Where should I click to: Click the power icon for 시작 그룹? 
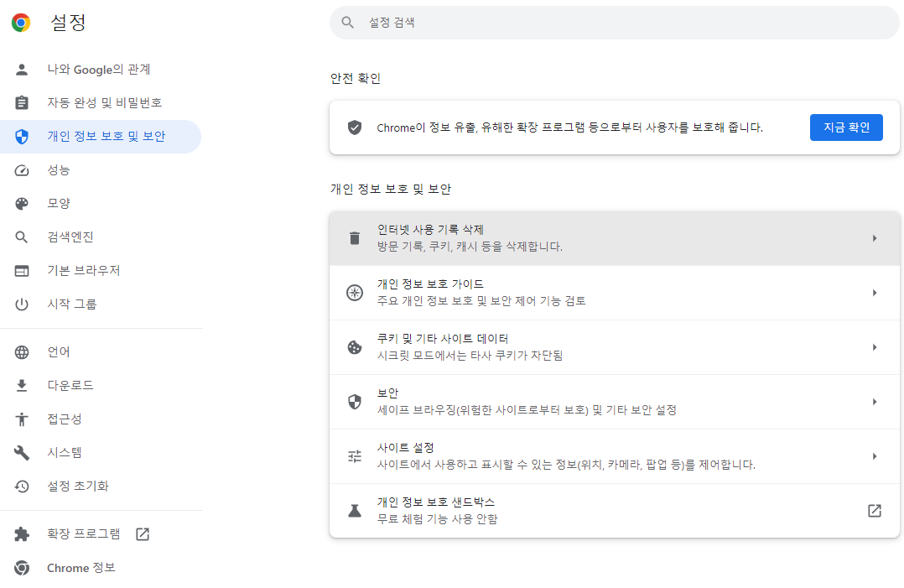point(22,304)
